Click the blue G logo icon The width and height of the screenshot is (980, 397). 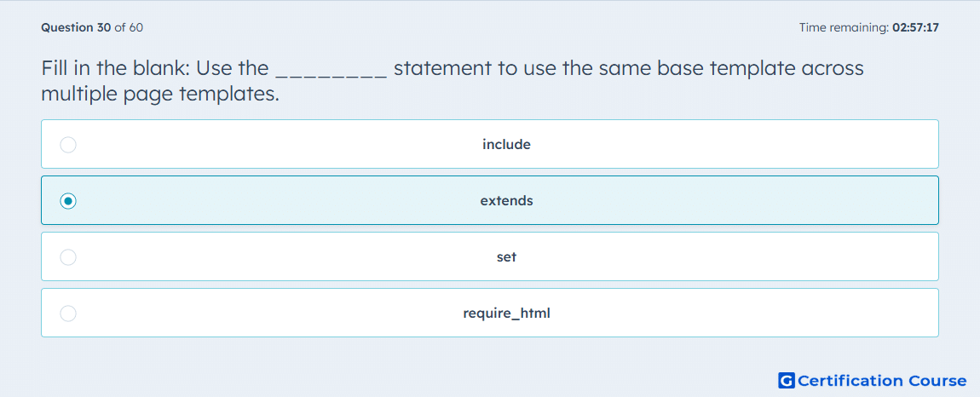787,380
